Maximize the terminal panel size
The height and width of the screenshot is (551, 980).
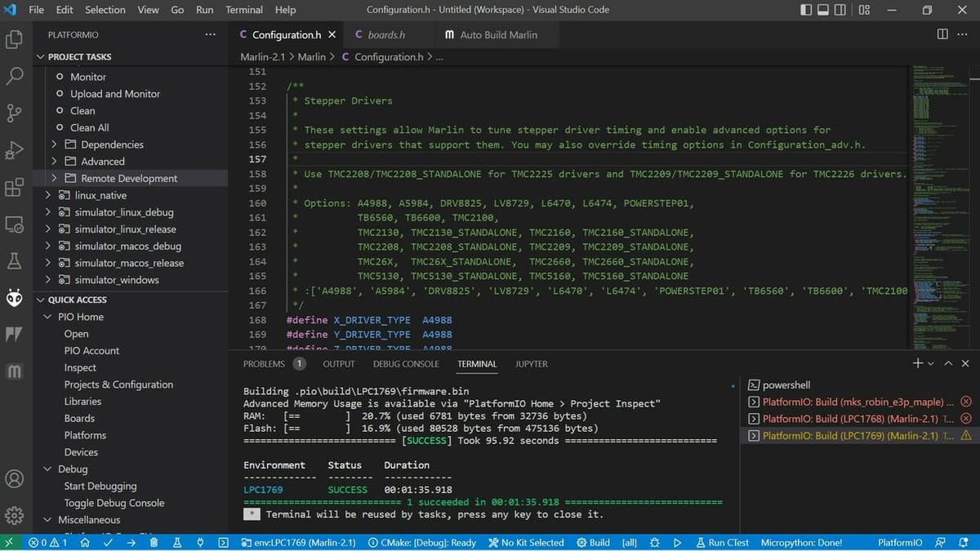(948, 363)
